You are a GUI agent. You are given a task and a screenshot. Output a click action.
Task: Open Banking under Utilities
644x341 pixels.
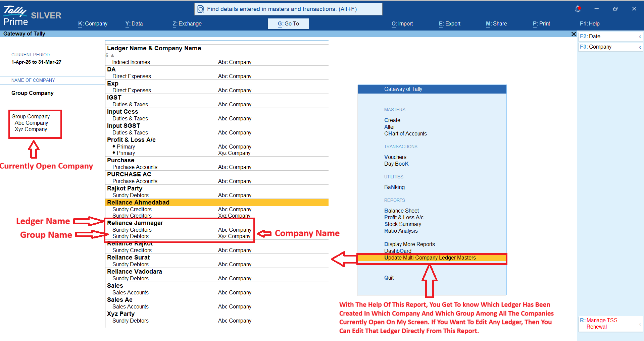pos(394,187)
